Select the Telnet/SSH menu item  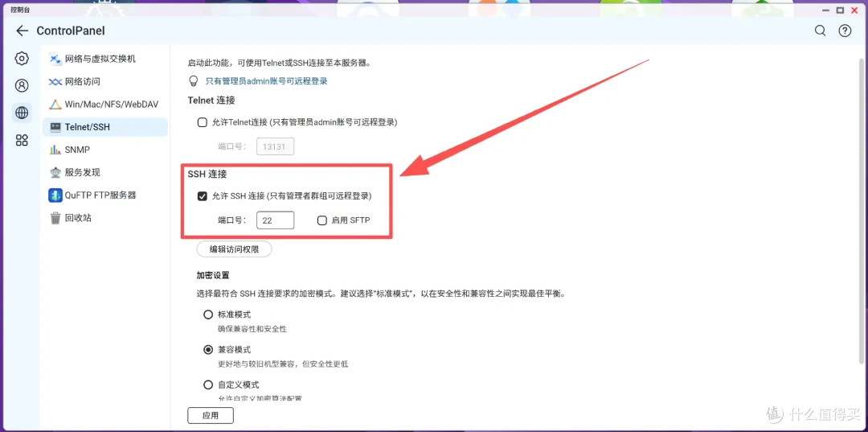[105, 127]
